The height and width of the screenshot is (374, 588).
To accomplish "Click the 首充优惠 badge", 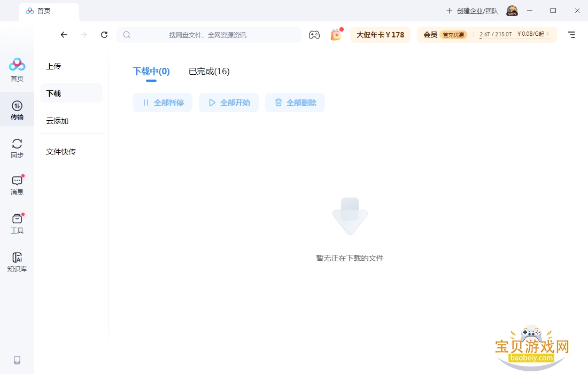I will click(453, 35).
